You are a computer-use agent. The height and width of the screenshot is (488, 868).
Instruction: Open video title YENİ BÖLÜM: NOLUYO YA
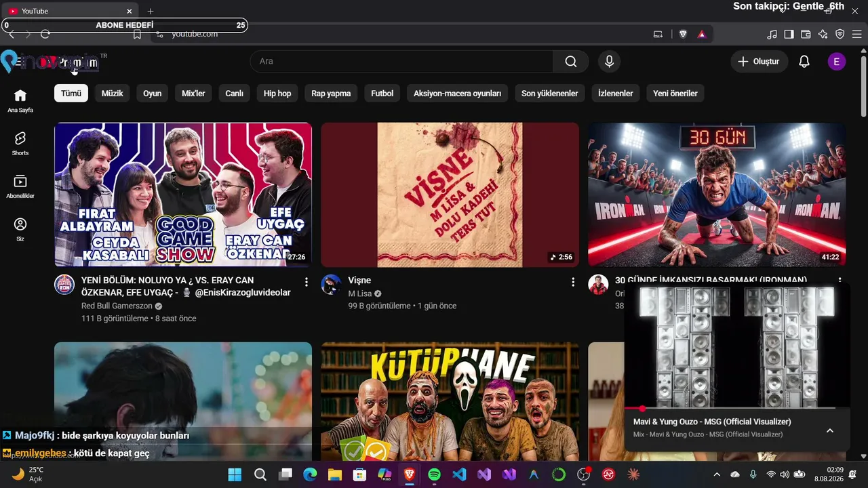[186, 286]
